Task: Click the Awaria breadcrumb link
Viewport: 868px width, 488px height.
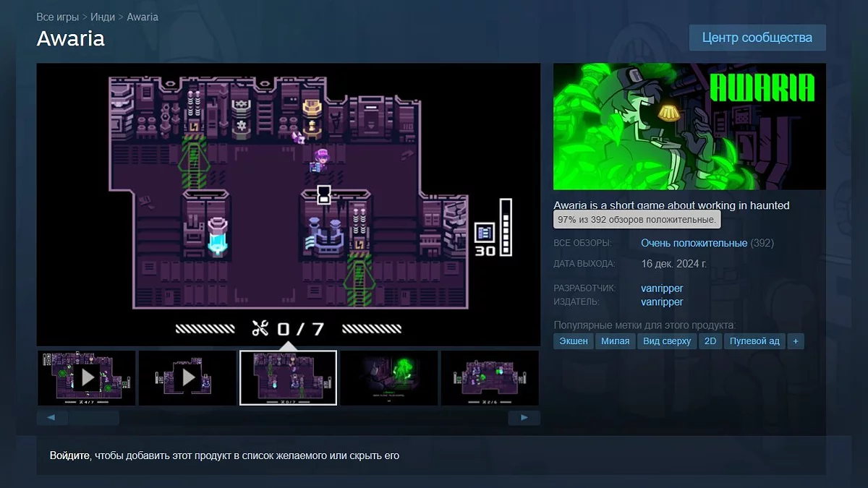Action: click(142, 17)
